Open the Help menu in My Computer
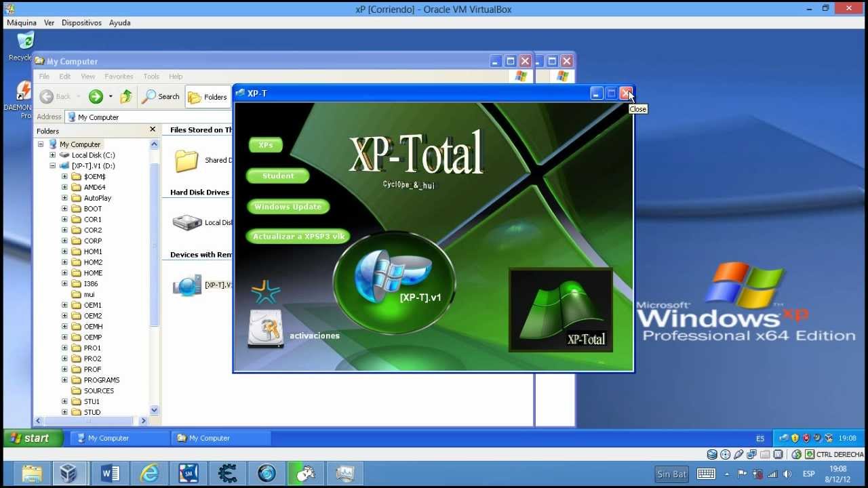The height and width of the screenshot is (488, 868). click(x=176, y=77)
